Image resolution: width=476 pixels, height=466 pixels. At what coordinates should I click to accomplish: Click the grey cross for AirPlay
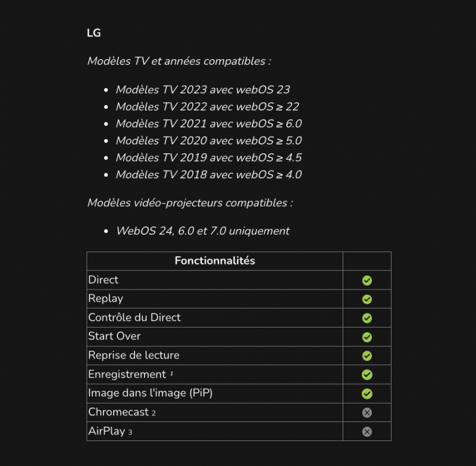tap(367, 432)
